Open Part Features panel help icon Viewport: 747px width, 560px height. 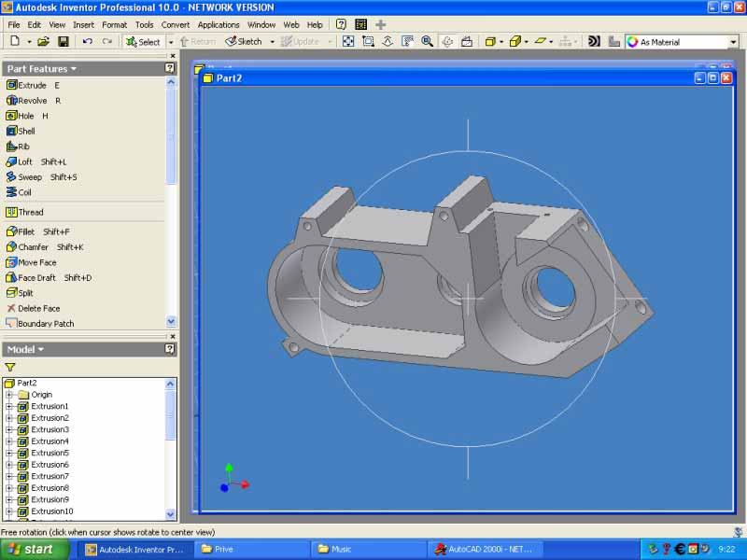[x=170, y=68]
